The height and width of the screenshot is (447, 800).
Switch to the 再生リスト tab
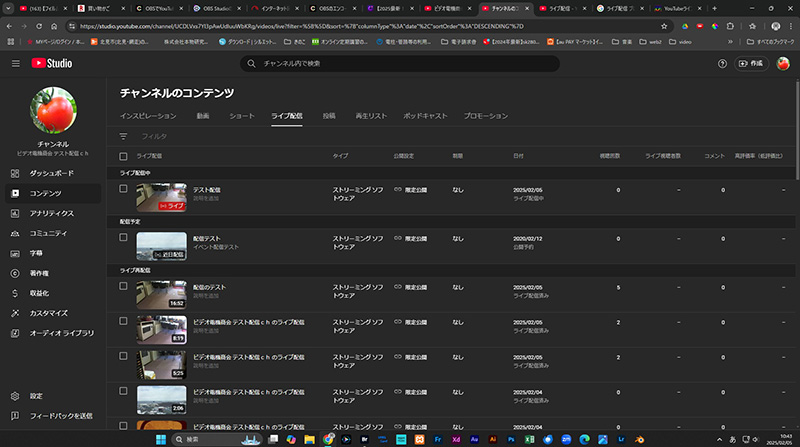click(371, 116)
